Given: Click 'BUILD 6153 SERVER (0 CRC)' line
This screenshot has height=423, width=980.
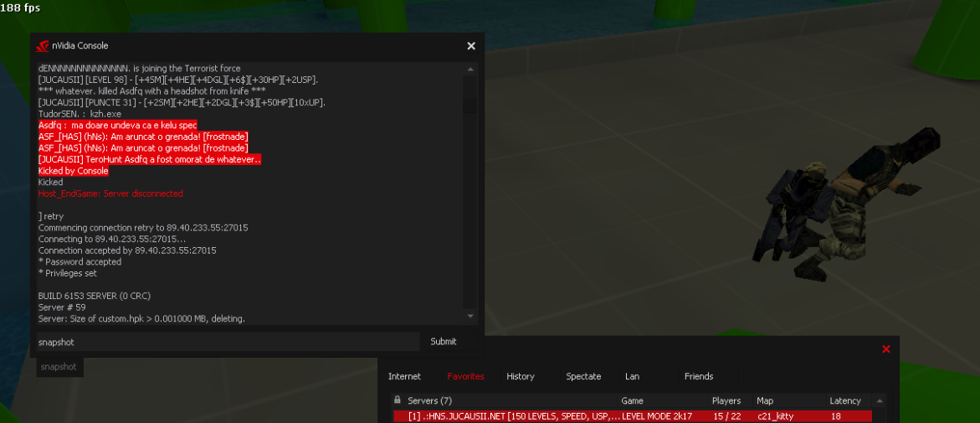Looking at the screenshot, I should (x=95, y=296).
